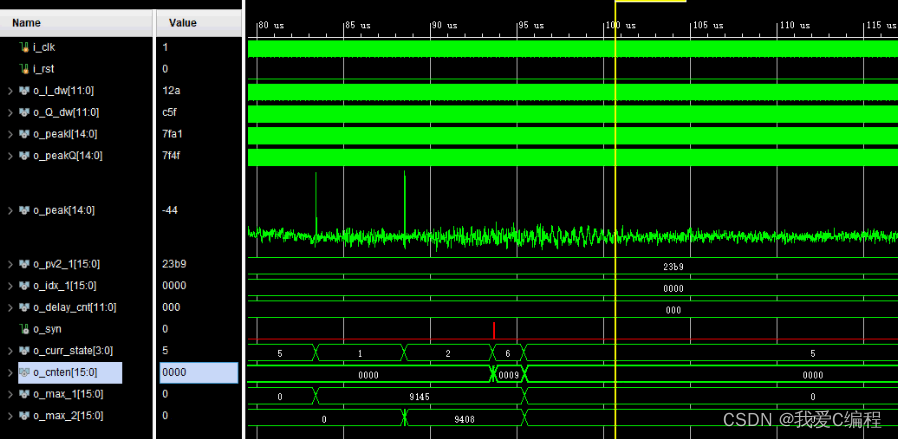The height and width of the screenshot is (439, 898).
Task: Click the Name column header
Action: [x=27, y=22]
